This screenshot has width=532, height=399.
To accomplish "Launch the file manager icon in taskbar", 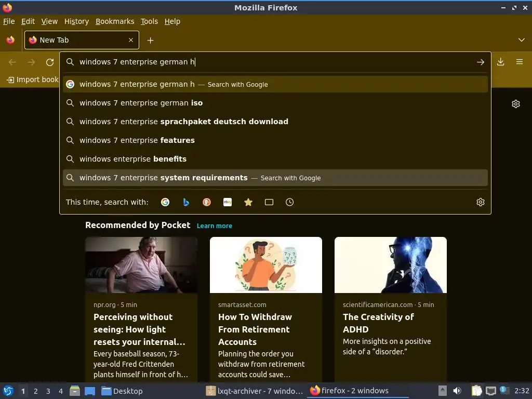I will (75, 391).
